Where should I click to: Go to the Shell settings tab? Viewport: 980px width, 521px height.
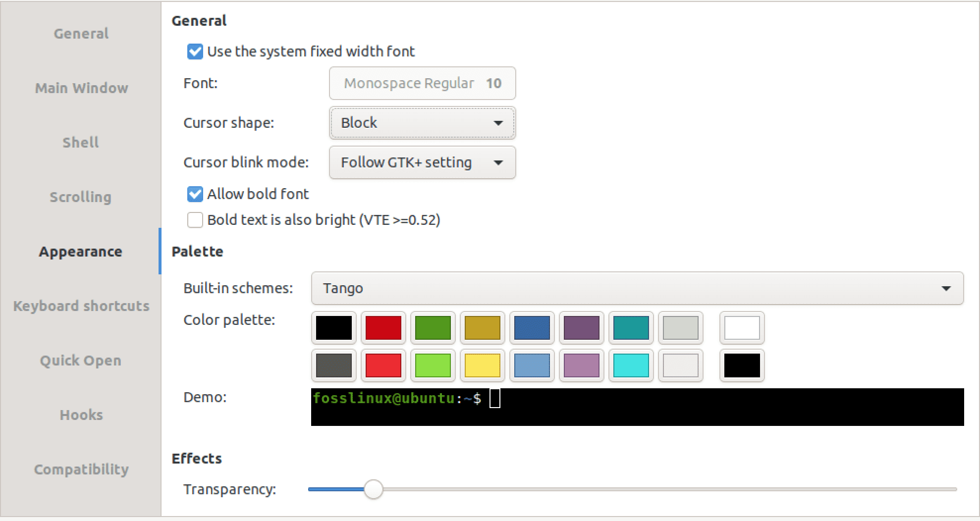[x=81, y=143]
